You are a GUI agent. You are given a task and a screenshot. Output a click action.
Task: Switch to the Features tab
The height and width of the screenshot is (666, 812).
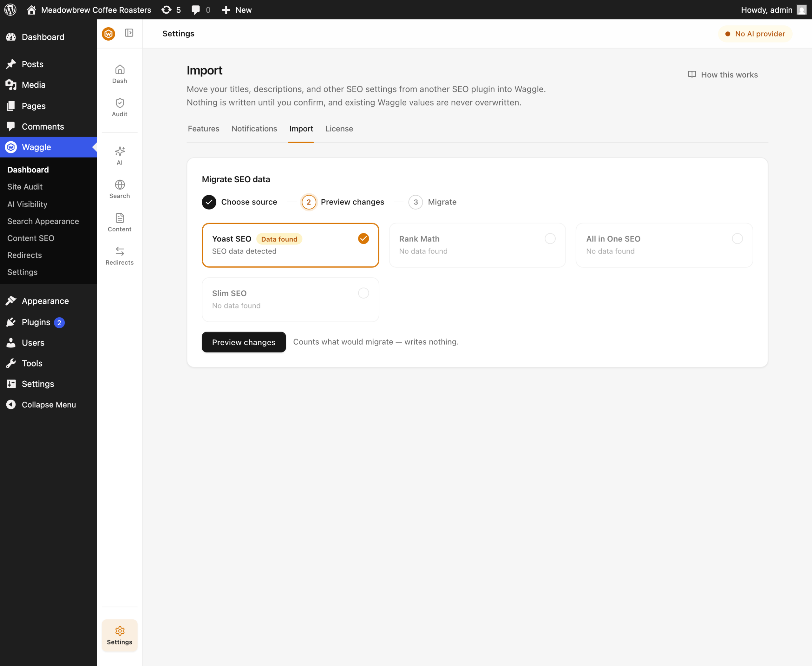coord(204,129)
